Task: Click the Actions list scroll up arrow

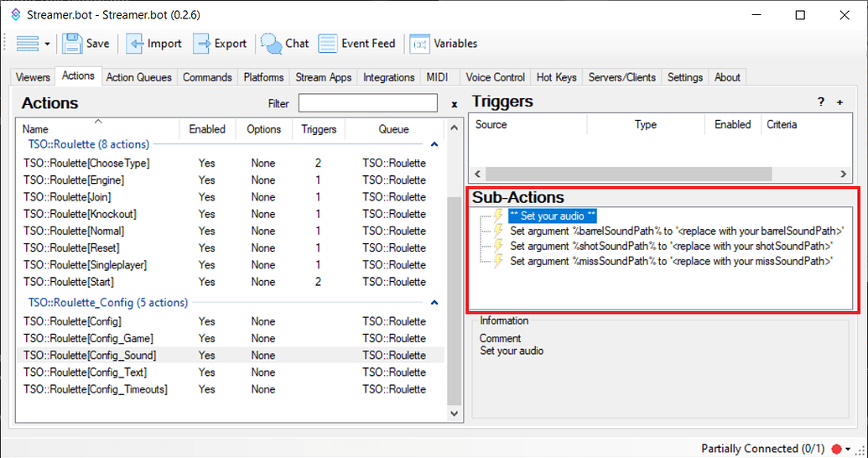Action: click(x=454, y=128)
